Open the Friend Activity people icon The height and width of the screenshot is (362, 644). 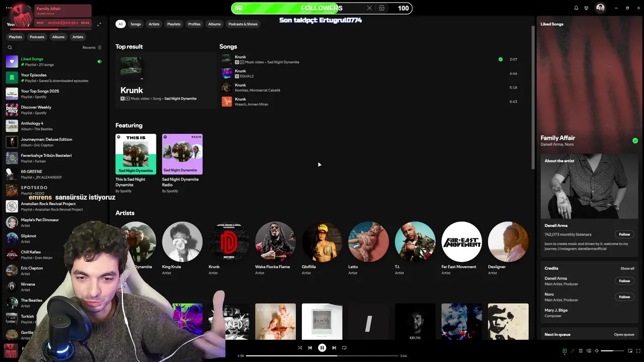tap(586, 8)
